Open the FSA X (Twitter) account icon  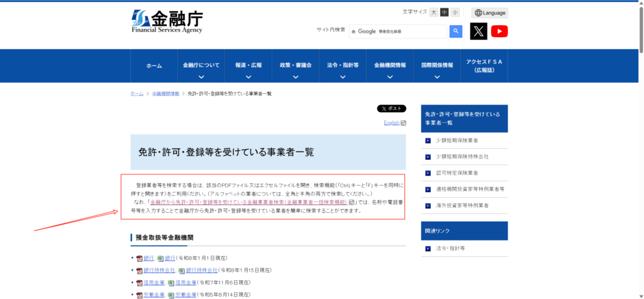(479, 31)
